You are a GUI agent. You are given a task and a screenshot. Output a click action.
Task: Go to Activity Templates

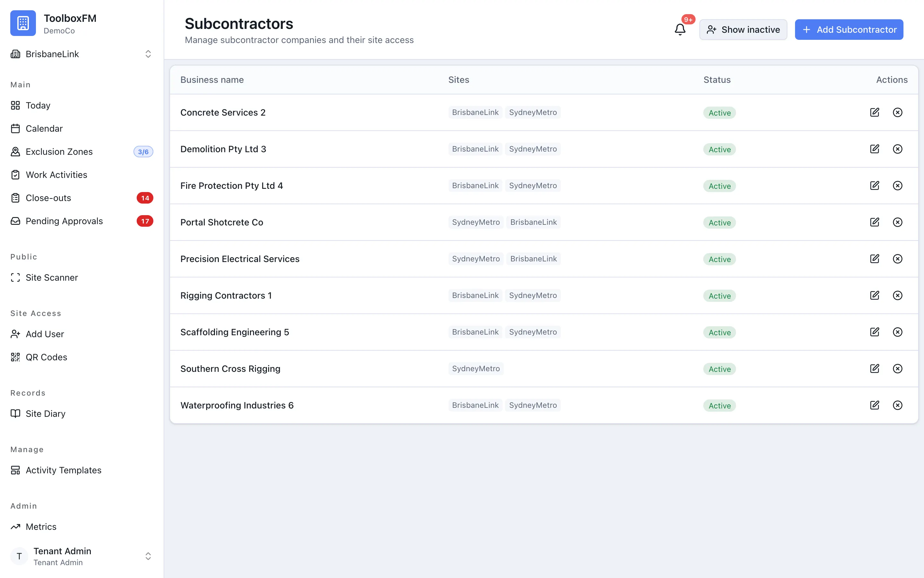point(82,470)
